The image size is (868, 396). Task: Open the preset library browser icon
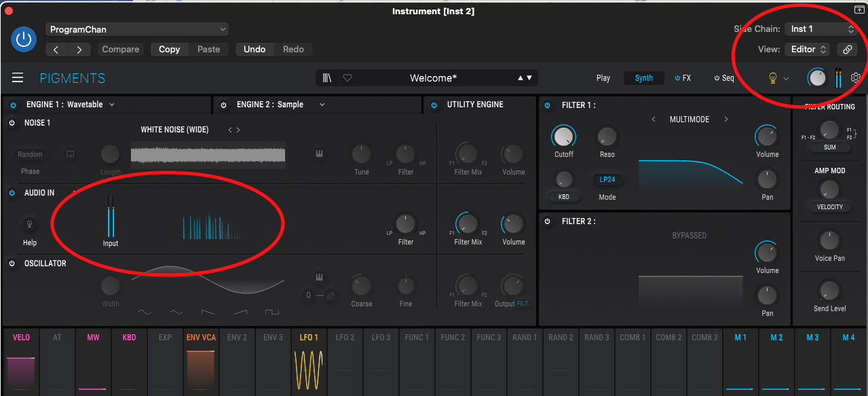tap(326, 78)
